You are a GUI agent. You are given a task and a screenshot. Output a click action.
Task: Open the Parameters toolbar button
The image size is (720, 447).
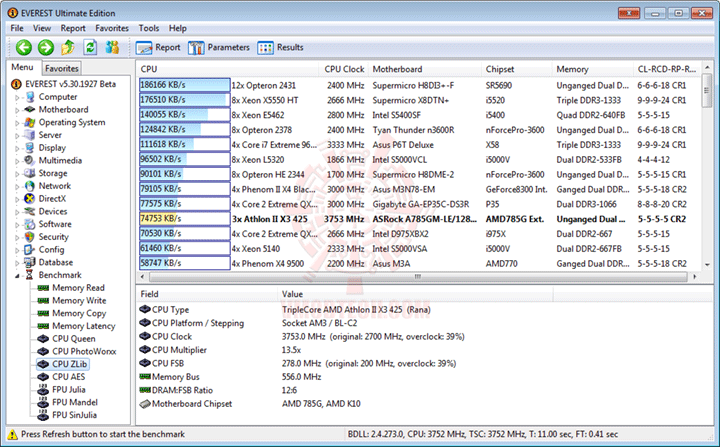click(x=219, y=47)
